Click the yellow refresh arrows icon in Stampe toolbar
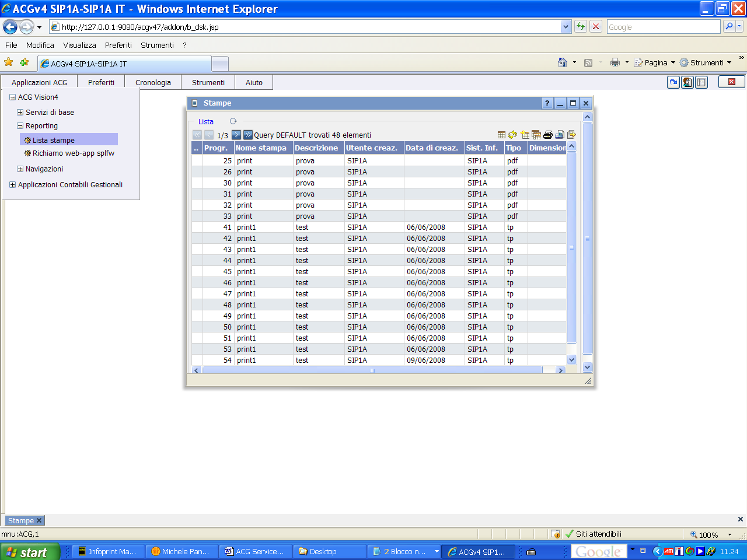 513,135
